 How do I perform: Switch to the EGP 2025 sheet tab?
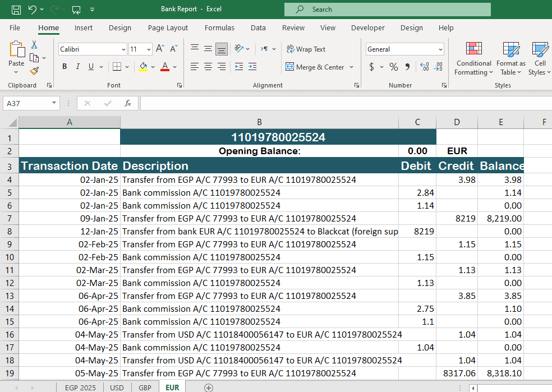80,388
